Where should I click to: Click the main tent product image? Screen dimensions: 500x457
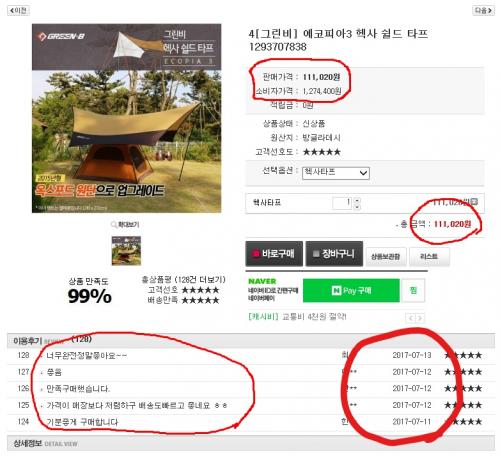pos(126,118)
